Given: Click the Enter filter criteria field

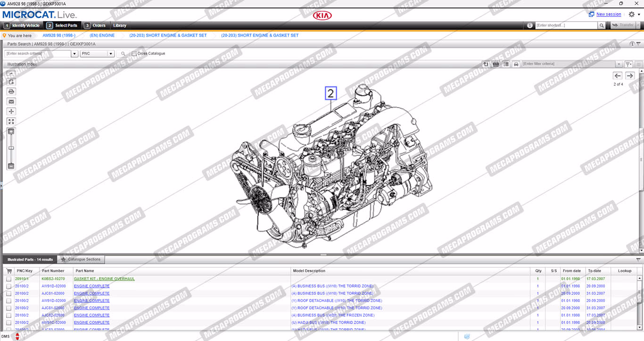Looking at the screenshot, I should pyautogui.click(x=569, y=64).
